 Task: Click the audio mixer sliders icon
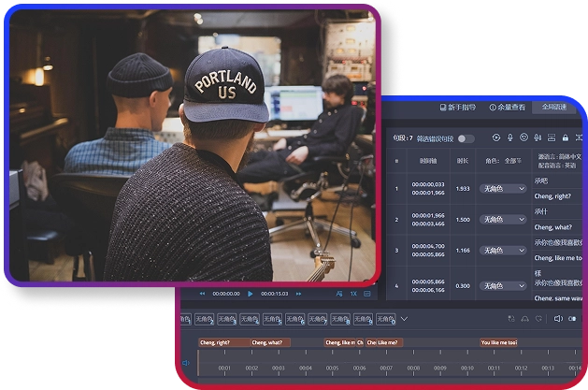[538, 137]
